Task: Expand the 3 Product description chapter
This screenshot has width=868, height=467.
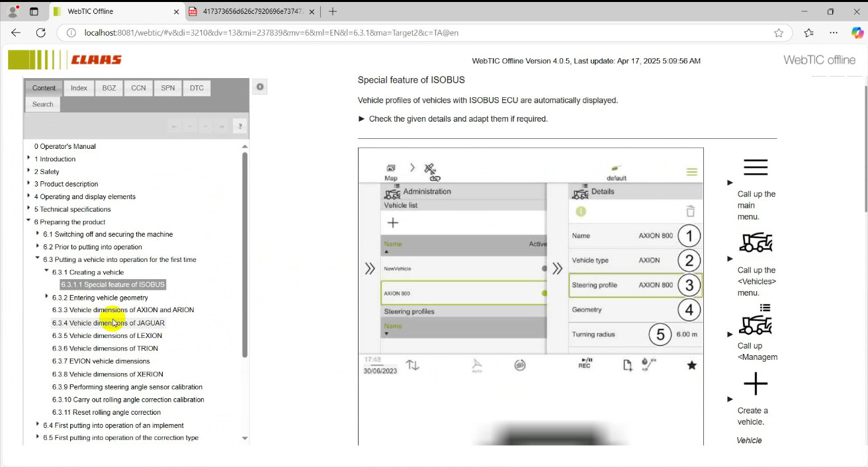Action: pos(28,183)
